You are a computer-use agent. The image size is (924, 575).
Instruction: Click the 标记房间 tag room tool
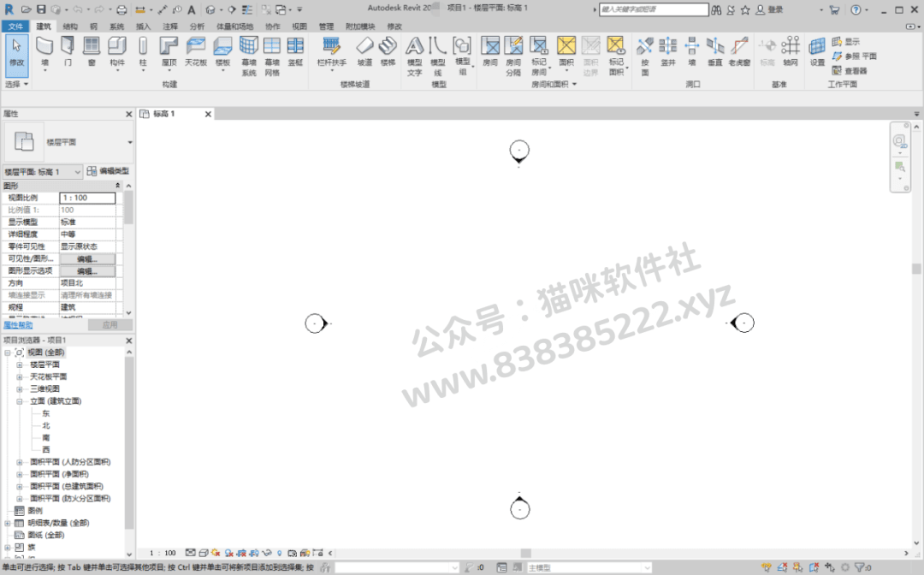click(x=539, y=56)
